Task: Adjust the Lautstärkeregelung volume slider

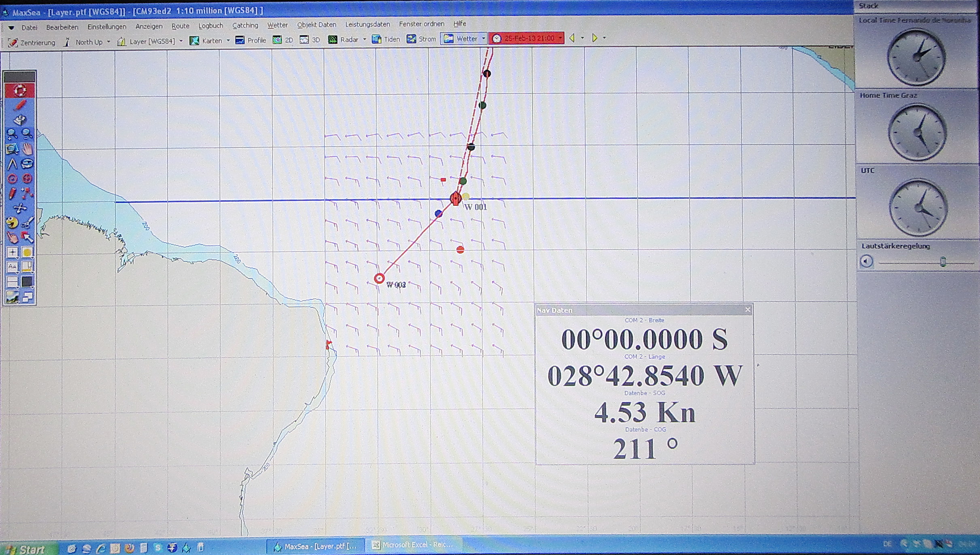Action: pyautogui.click(x=943, y=262)
